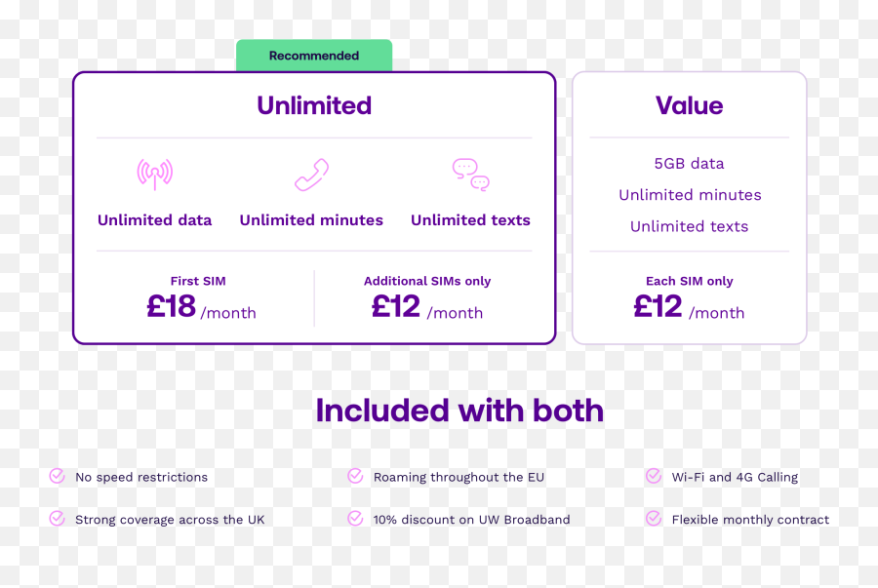Click the checkmark beside Roaming throughout the EU
Screen dimensions: 878x588
click(355, 476)
